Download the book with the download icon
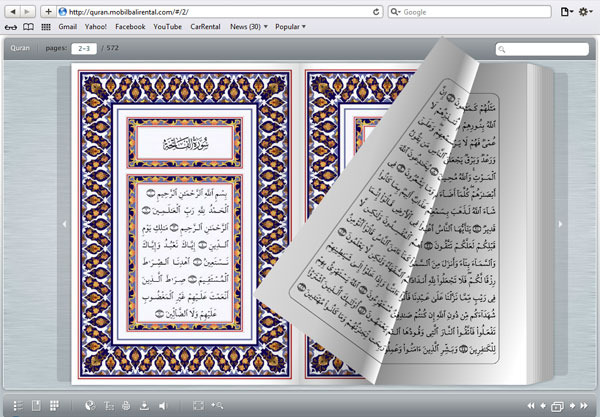 tap(144, 406)
